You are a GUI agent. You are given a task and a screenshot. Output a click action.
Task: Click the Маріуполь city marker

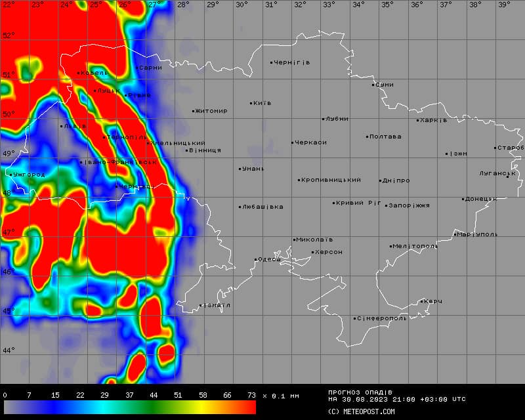click(455, 234)
